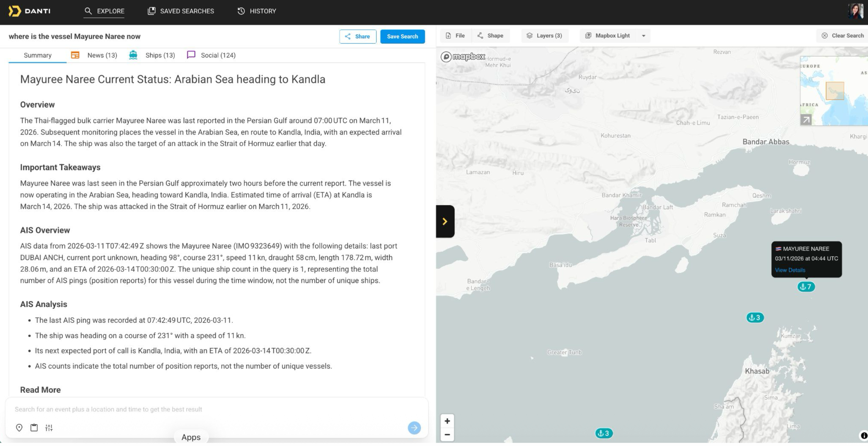Click the Clear Search button
Screen dimensions: 868x446
click(843, 36)
